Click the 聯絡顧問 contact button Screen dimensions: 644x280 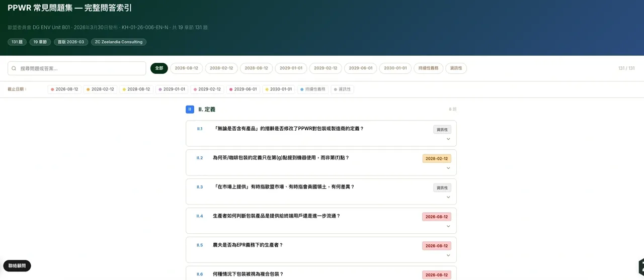(x=17, y=266)
